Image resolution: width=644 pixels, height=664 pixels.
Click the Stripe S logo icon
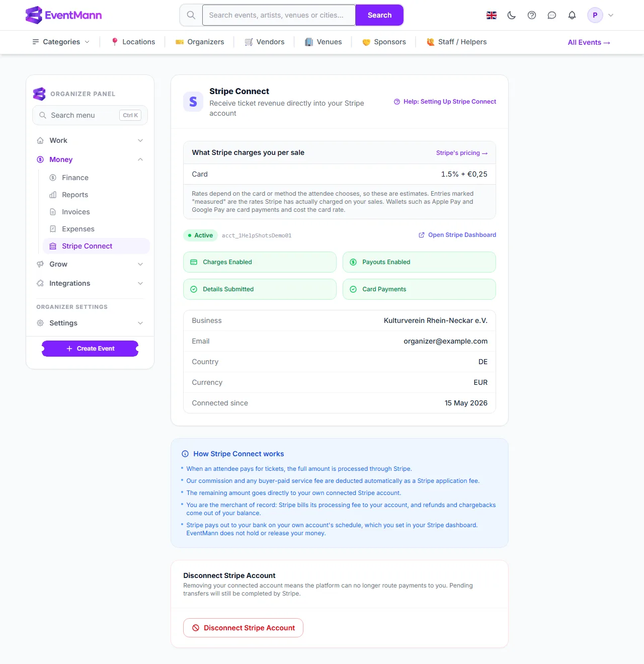coord(193,102)
